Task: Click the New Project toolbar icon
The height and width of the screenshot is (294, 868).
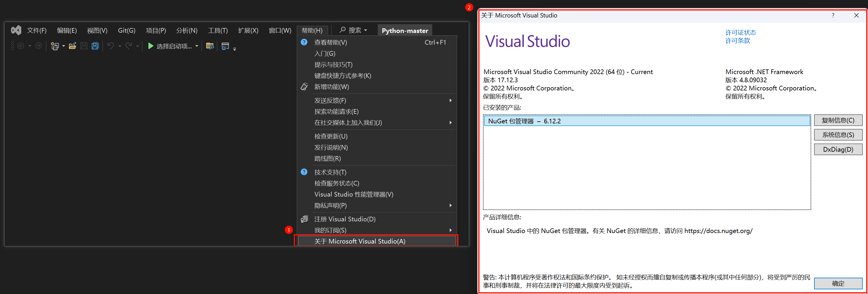Action: pos(55,46)
